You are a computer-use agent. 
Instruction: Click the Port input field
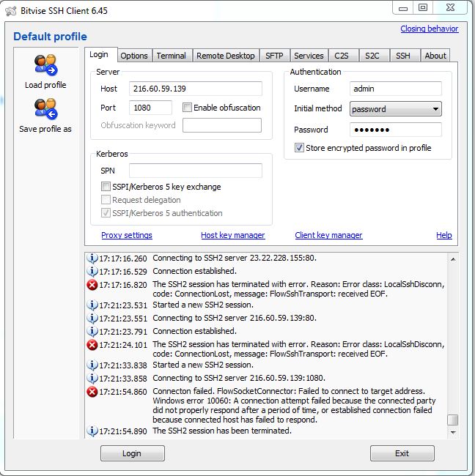point(150,108)
